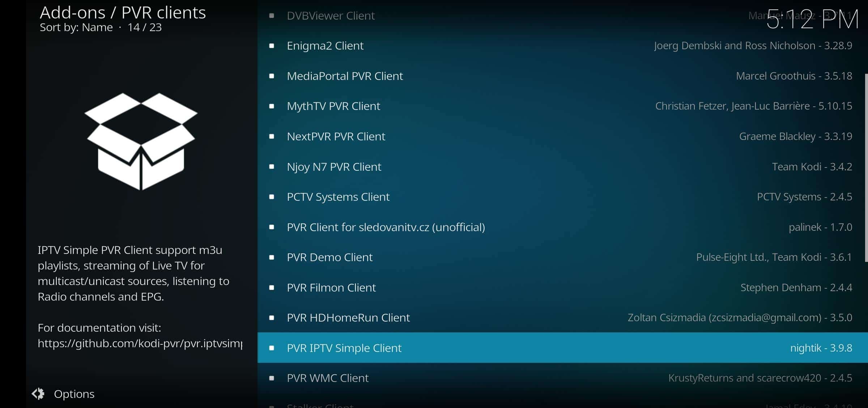Choose NextPVR PVR Client

click(x=562, y=136)
